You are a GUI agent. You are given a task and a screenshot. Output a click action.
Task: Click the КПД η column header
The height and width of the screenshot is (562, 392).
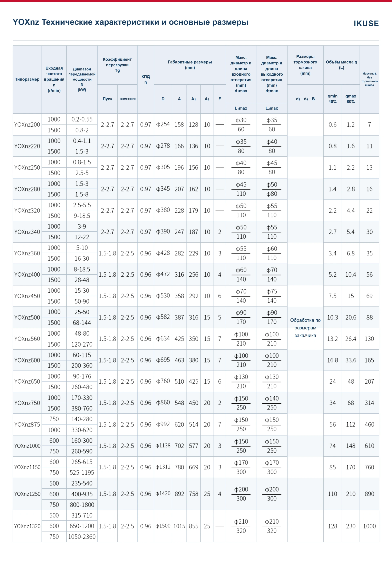[146, 79]
